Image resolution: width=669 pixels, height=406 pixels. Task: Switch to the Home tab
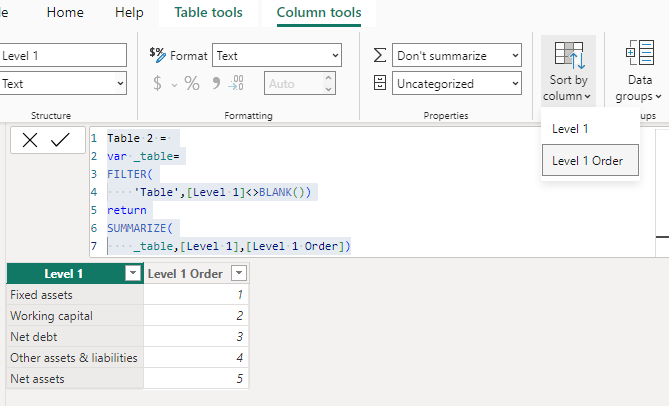[65, 12]
